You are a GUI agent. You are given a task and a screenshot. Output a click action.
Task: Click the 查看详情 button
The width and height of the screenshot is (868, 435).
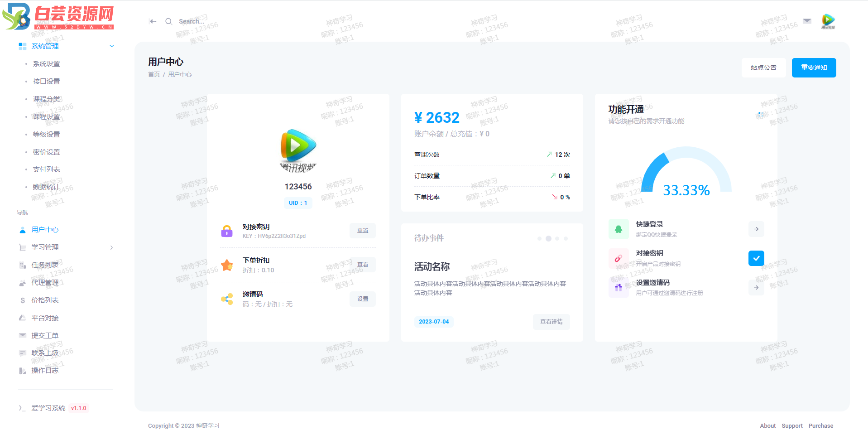[551, 322]
